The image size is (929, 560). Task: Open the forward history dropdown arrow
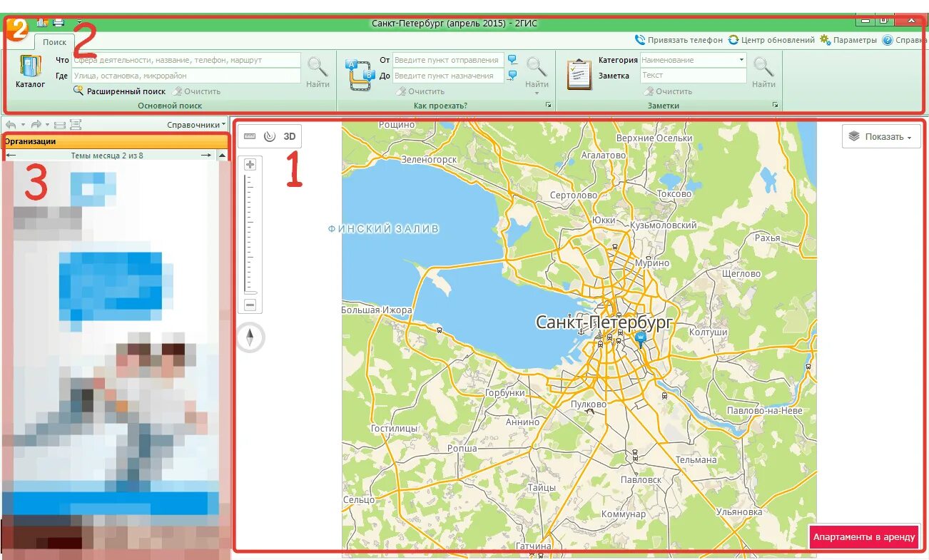[x=48, y=124]
